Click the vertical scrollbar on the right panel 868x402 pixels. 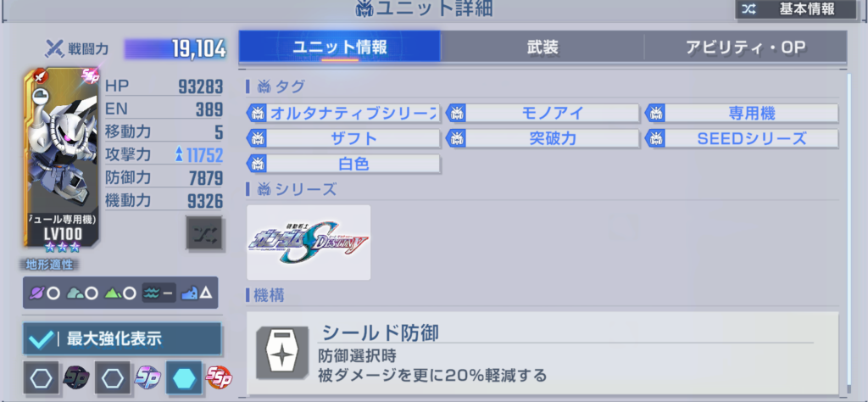849,230
